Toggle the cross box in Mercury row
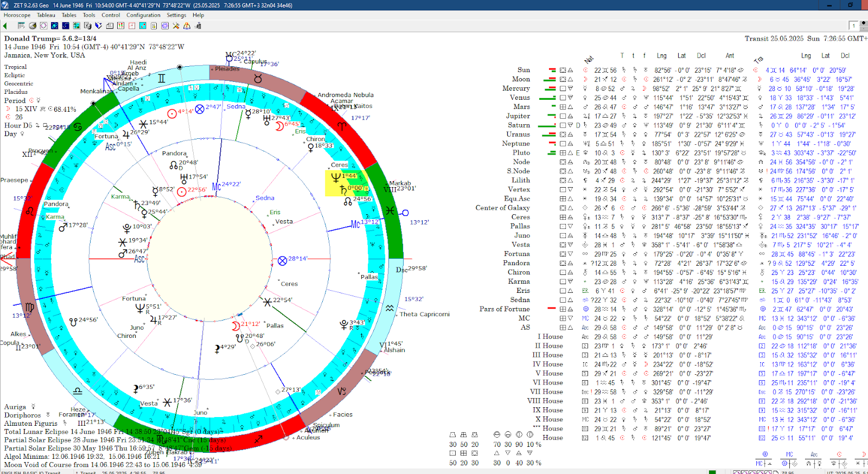868x474 pixels. 563,88
